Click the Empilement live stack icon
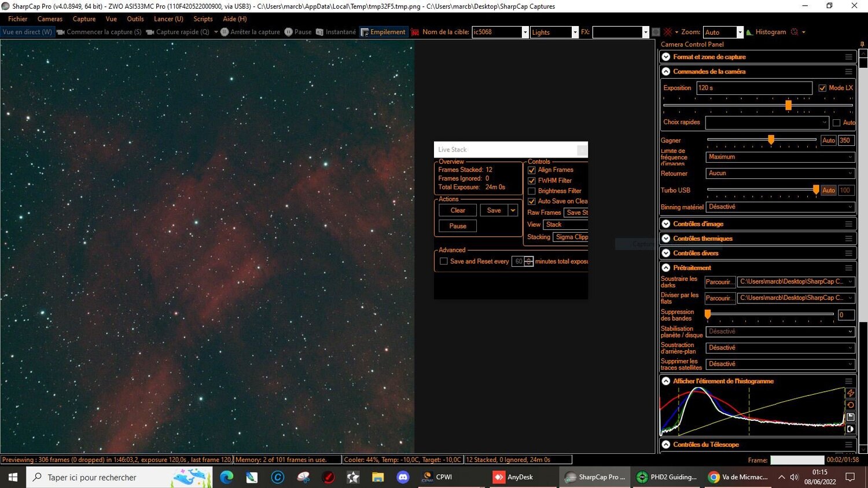Image resolution: width=868 pixels, height=488 pixels. pos(365,32)
